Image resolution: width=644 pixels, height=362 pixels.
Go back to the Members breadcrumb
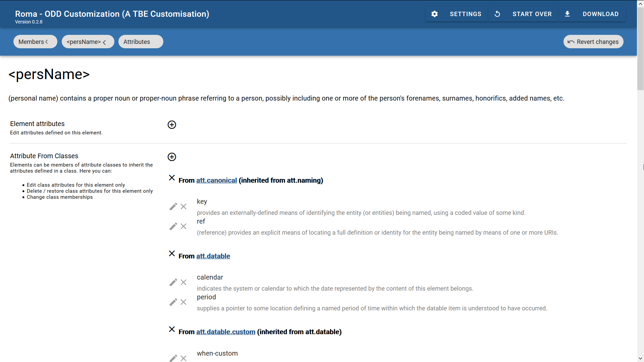35,42
